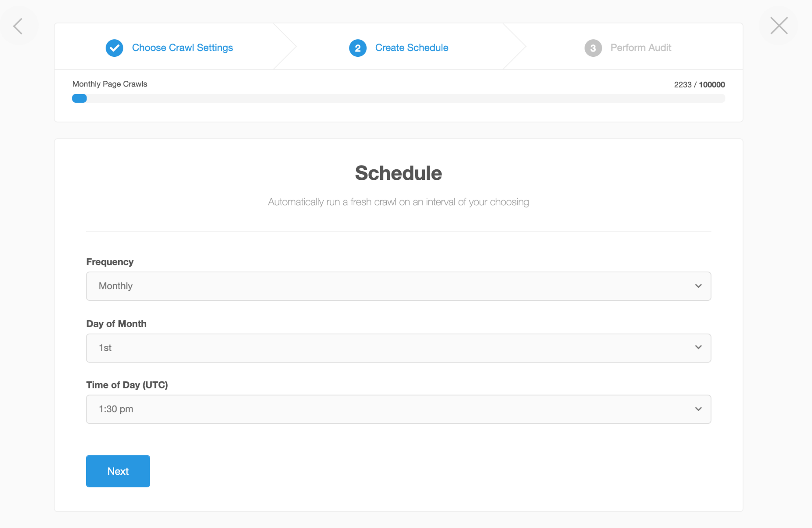Select the Perform Audit step
812x528 pixels.
[x=641, y=47]
